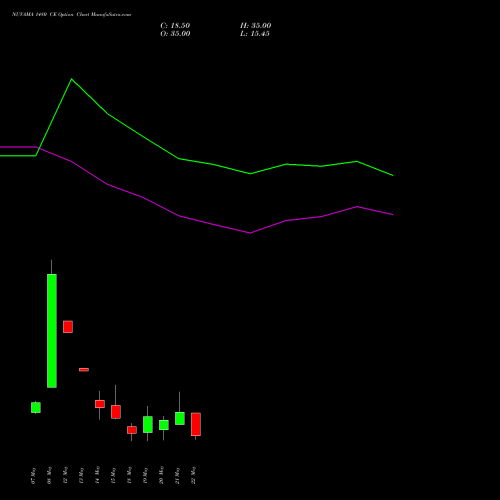The height and width of the screenshot is (500, 500).
Task: Select the red candle for 16 May
Action: pyautogui.click(x=132, y=430)
